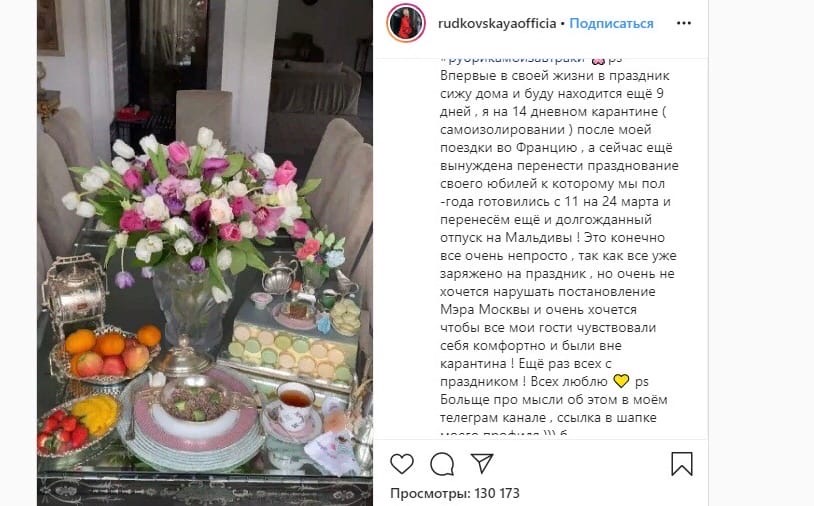This screenshot has height=506, width=814.
Task: Share the post with the paper plane icon
Action: pos(482,463)
